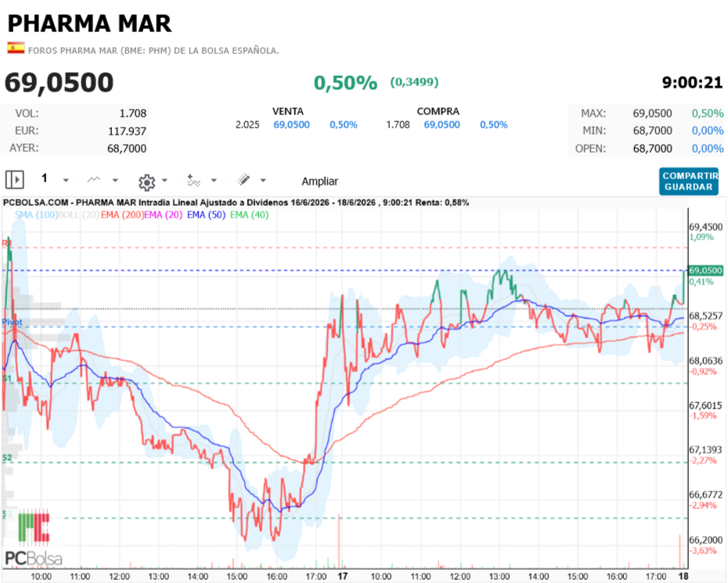This screenshot has width=728, height=583.
Task: Click the VENTA price 69,0500
Action: pyautogui.click(x=291, y=125)
